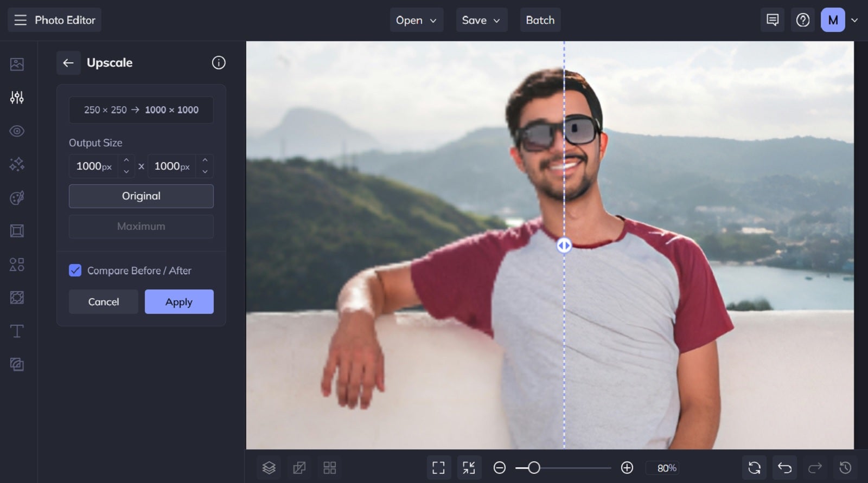Expand the account chevron beside avatar

click(854, 21)
